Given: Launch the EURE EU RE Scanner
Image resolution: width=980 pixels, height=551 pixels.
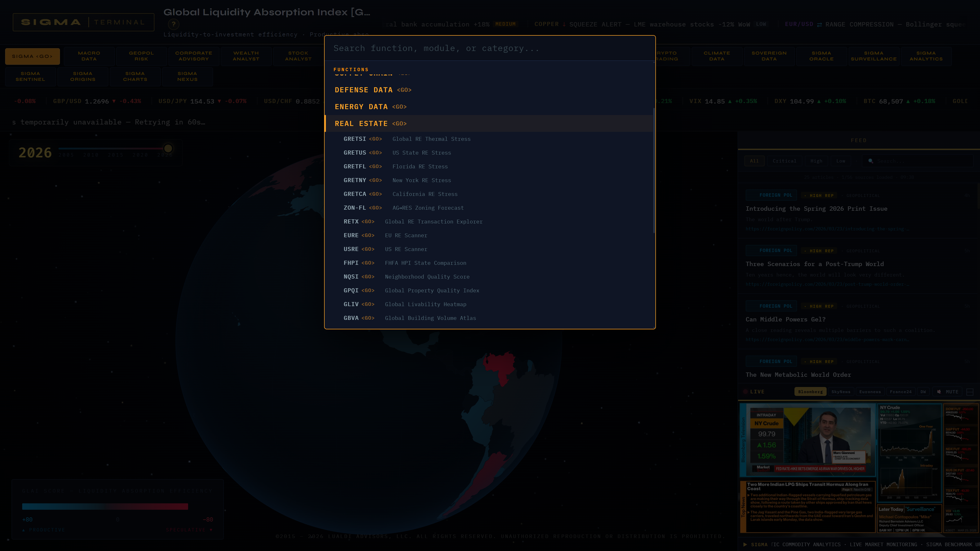Looking at the screenshot, I should click(489, 236).
